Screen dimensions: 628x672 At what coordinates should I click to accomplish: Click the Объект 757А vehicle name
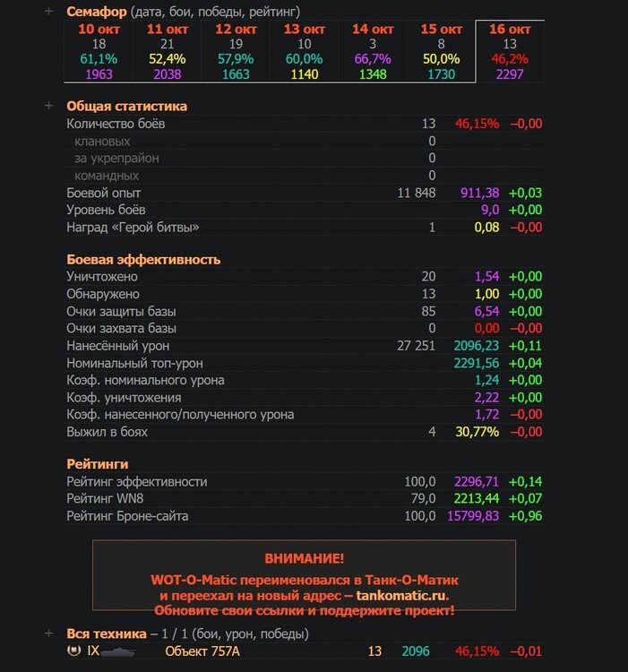(x=202, y=651)
